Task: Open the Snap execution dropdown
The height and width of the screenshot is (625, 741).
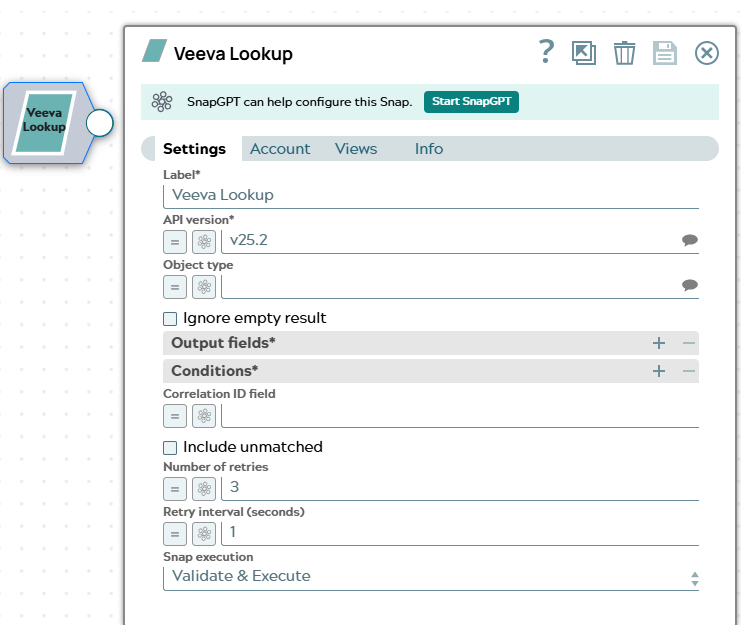Action: pos(431,578)
